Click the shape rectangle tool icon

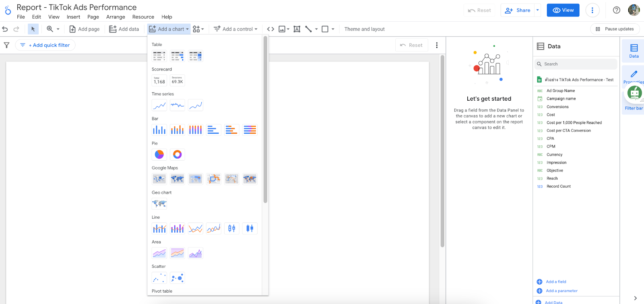(x=325, y=29)
